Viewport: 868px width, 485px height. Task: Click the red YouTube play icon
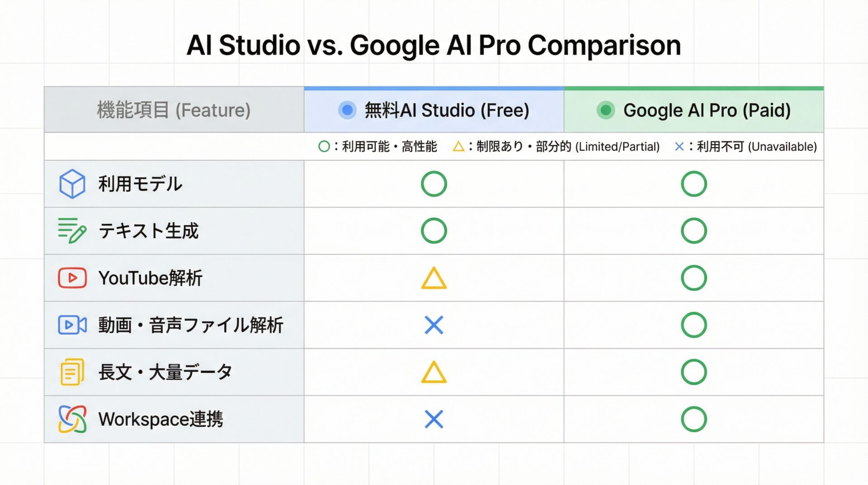[x=72, y=278]
